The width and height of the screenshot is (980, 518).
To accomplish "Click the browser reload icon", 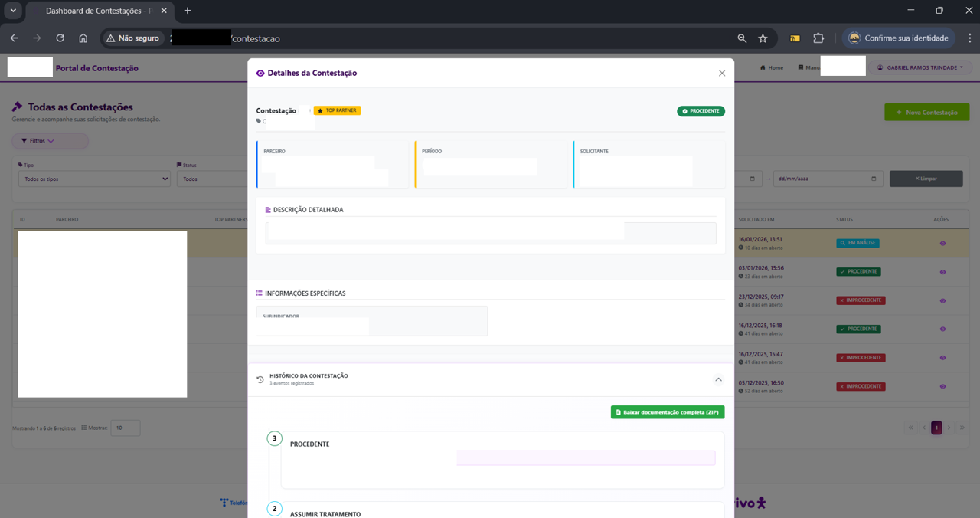I will point(60,38).
